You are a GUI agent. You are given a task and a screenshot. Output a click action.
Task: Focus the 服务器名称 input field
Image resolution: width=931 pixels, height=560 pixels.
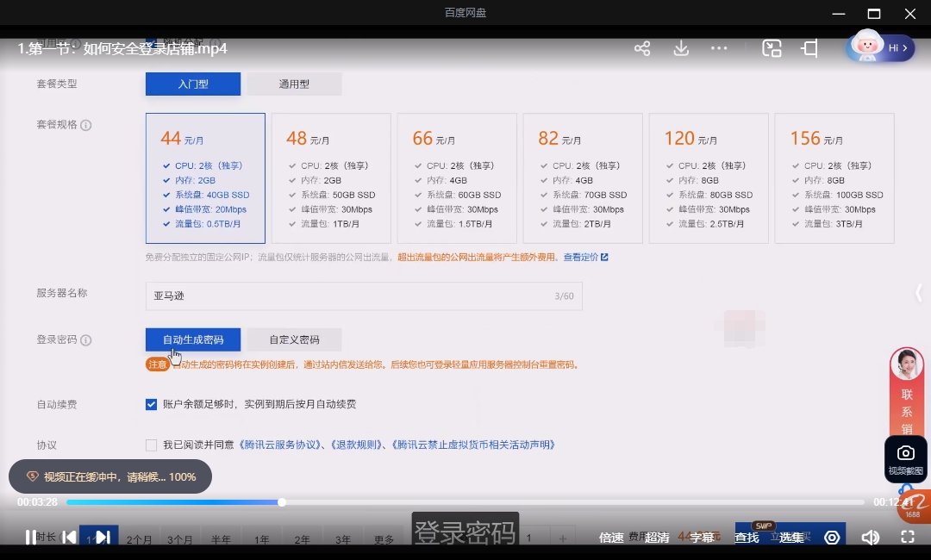tap(364, 296)
